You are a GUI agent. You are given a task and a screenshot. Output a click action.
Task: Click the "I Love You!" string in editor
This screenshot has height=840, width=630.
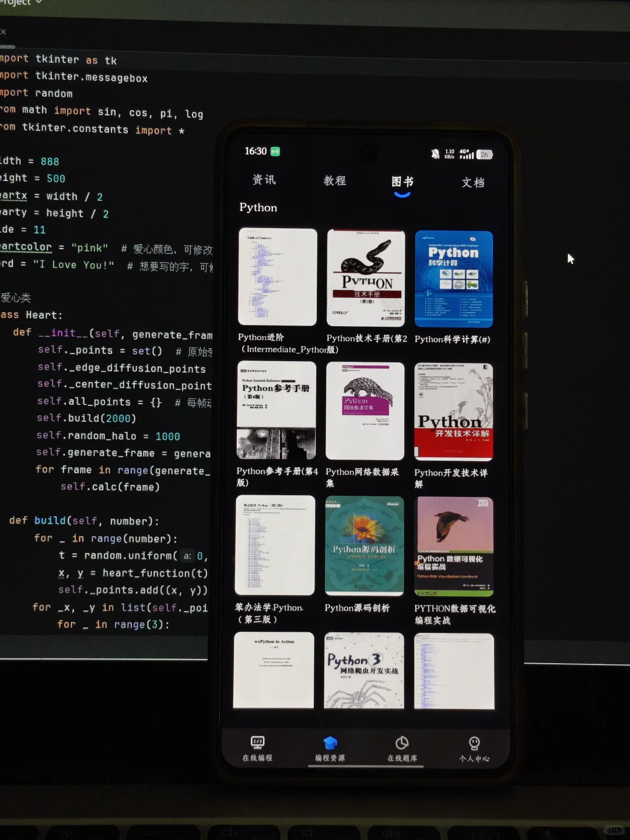pos(73,265)
